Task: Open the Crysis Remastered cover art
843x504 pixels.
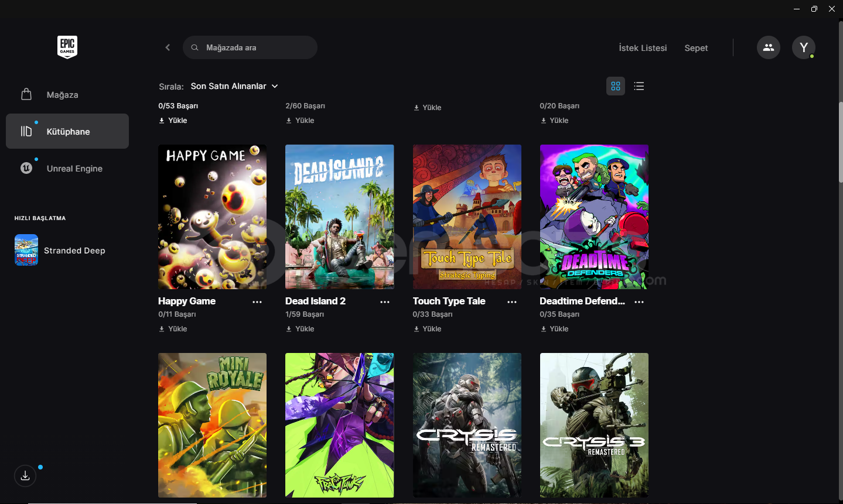Action: [x=467, y=425]
